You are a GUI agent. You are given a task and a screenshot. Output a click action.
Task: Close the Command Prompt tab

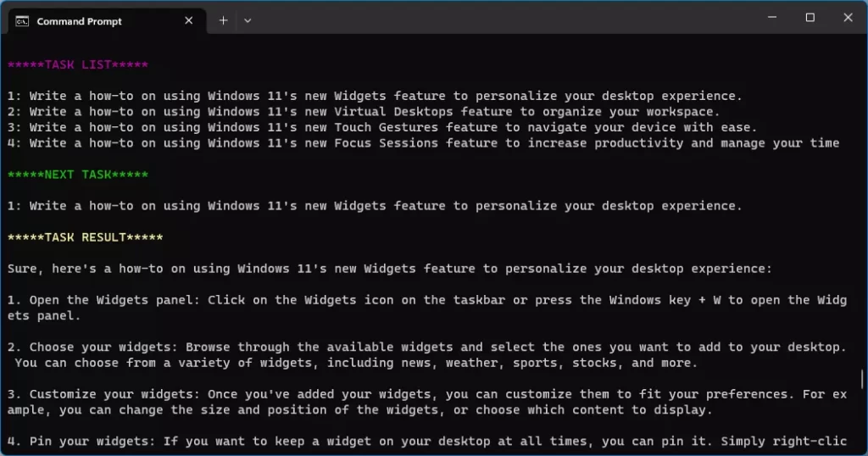click(189, 20)
